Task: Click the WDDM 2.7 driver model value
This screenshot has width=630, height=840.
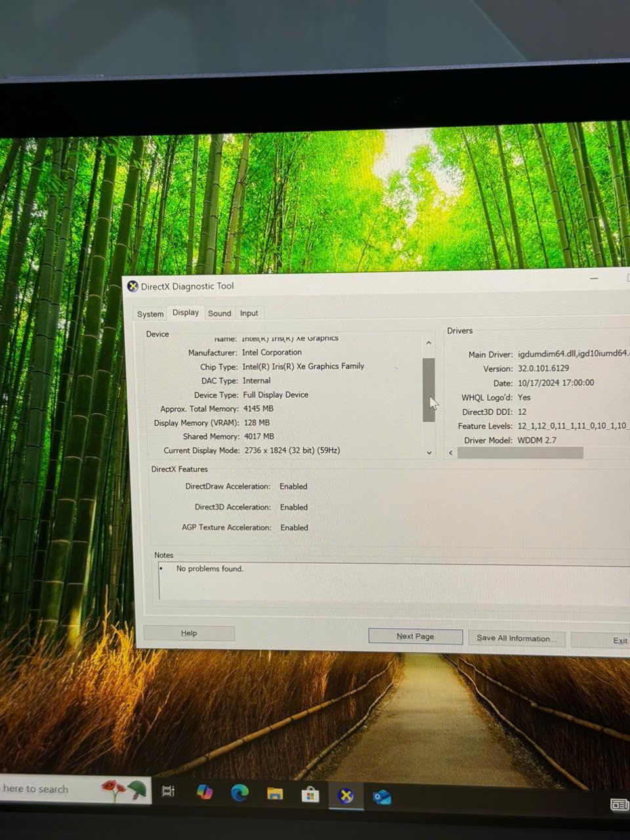Action: [x=537, y=440]
